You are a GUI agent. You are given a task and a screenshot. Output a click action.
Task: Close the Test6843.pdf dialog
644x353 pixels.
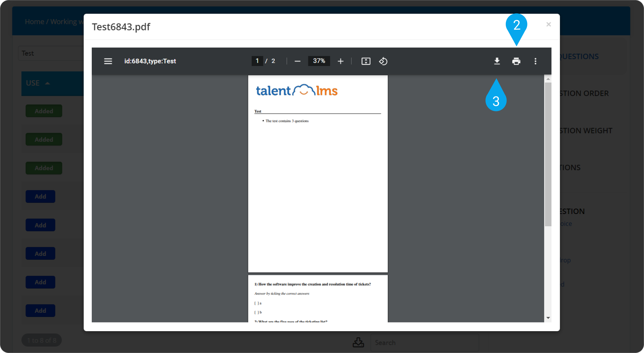point(548,24)
